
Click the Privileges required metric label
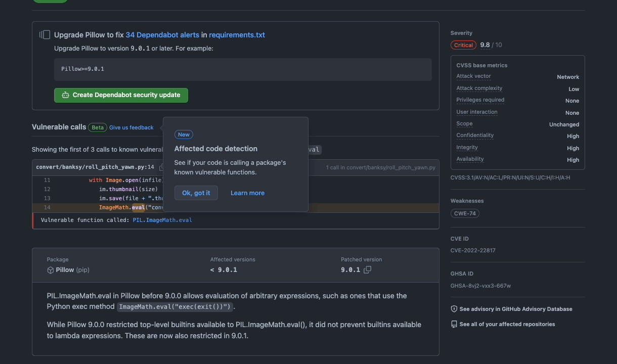(480, 100)
